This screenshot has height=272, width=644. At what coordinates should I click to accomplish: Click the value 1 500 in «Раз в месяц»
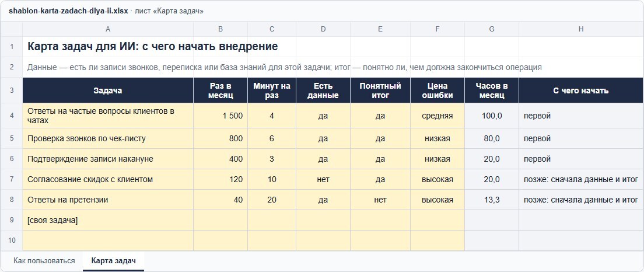tap(220, 116)
